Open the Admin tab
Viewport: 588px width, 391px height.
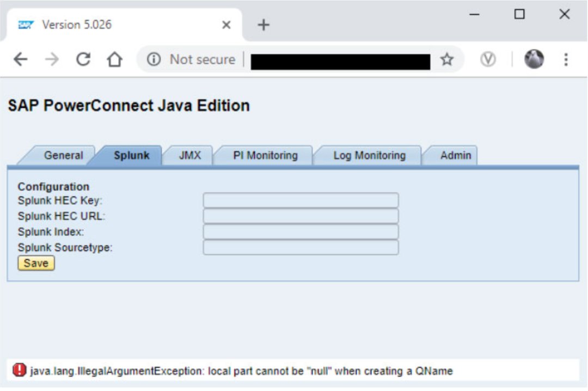click(455, 155)
